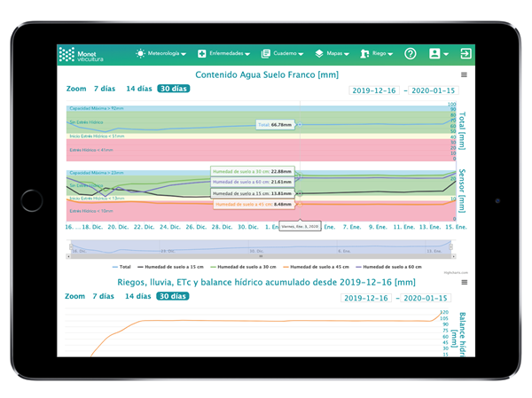Click the sun Meteorología icon
This screenshot has width=532, height=398.
click(x=141, y=54)
